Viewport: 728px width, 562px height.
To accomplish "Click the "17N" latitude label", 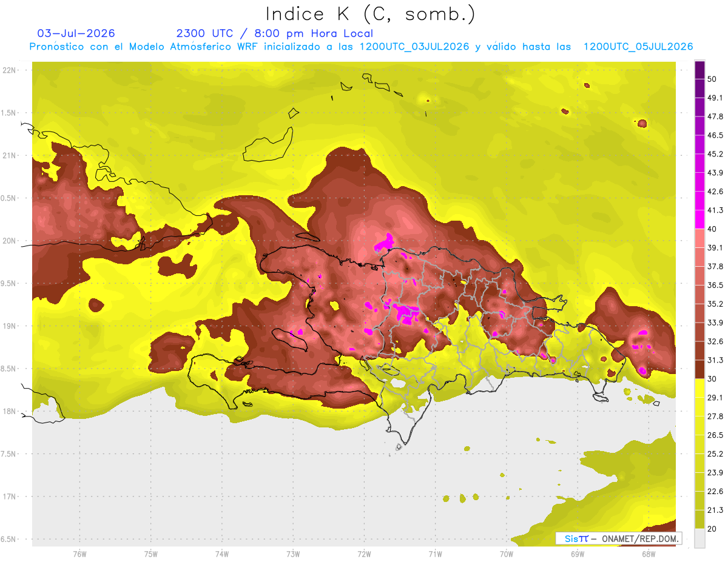I will tap(10, 497).
